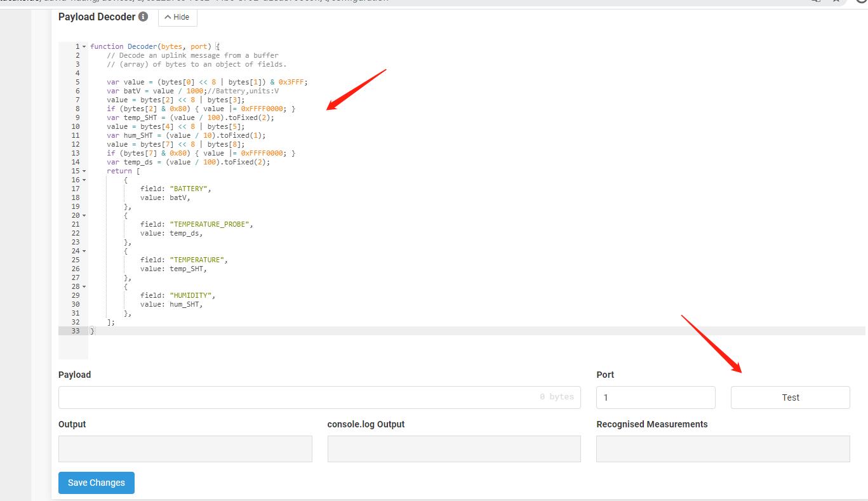
Task: Click the Recognised Measurements box
Action: 723,449
